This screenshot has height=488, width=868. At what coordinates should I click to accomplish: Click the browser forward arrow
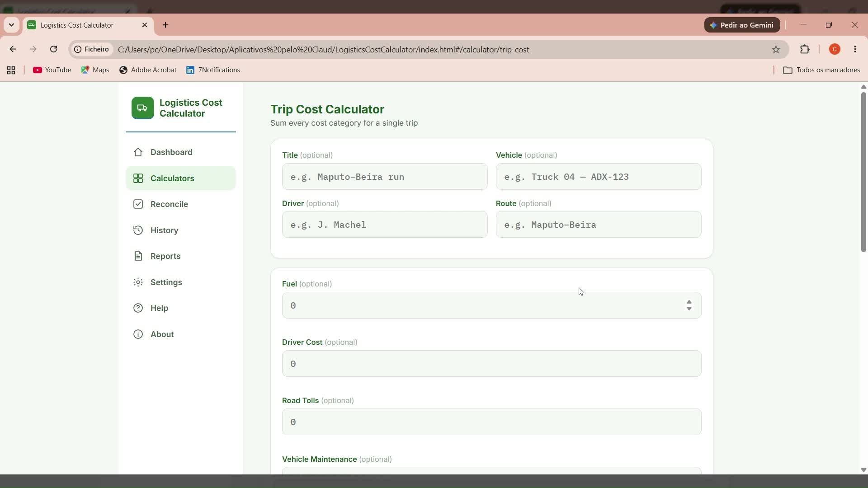[33, 49]
